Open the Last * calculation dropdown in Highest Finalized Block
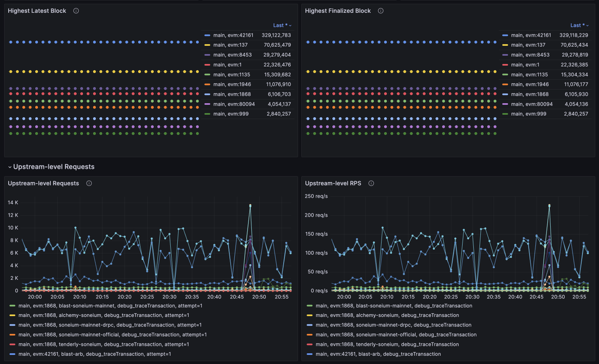 579,25
